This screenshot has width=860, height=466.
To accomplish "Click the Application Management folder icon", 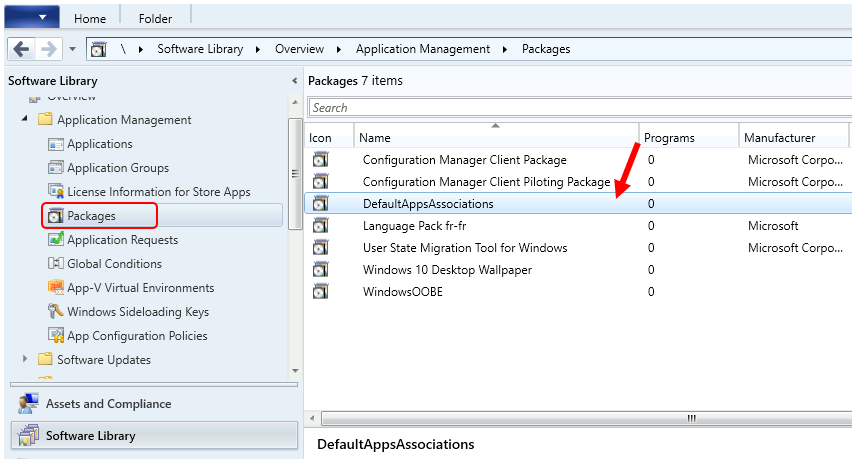I will [45, 119].
